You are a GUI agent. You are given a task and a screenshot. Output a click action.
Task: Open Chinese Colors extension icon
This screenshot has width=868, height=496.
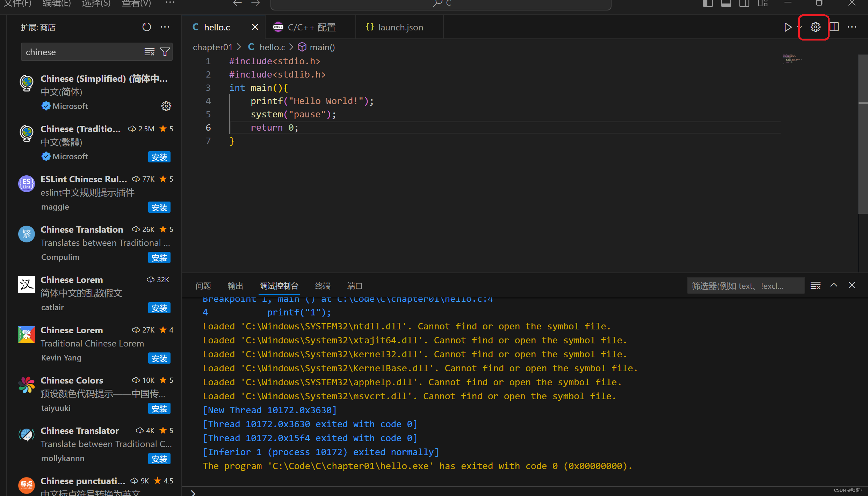tap(27, 385)
